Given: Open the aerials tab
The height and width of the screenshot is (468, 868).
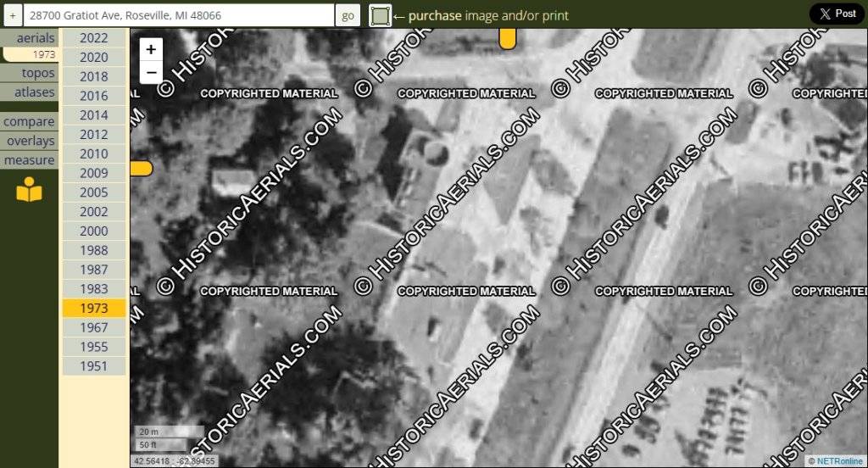Looking at the screenshot, I should [35, 38].
